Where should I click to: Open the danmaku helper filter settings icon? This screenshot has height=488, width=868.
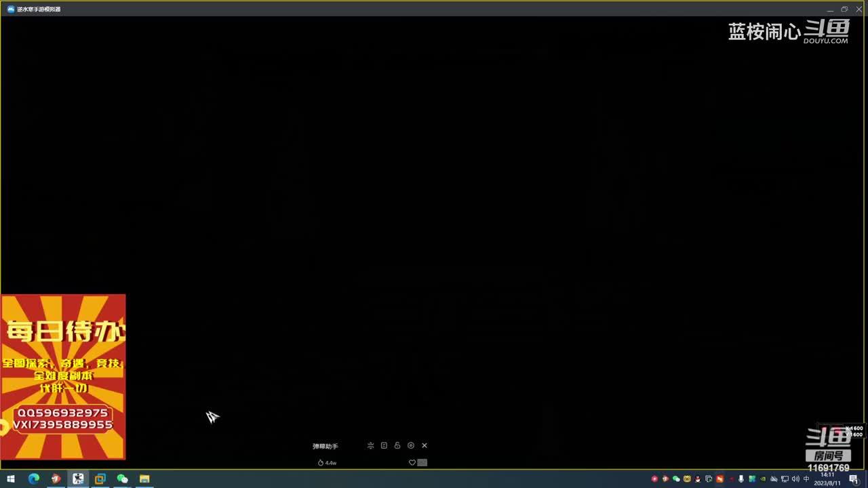(x=370, y=445)
